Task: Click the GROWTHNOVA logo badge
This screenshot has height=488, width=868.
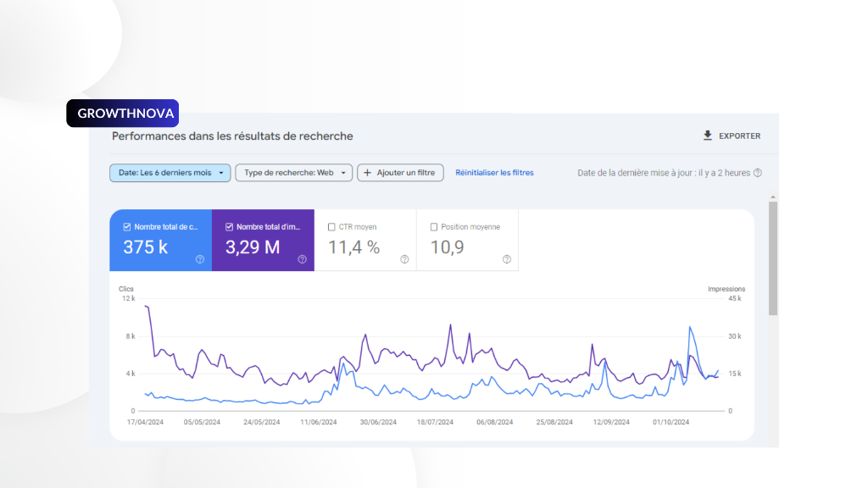Action: [122, 114]
